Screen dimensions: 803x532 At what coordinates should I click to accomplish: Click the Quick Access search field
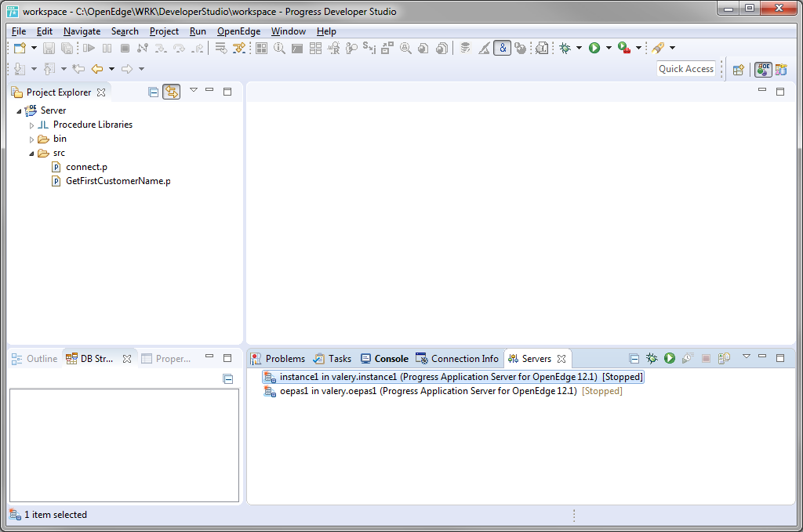[685, 68]
